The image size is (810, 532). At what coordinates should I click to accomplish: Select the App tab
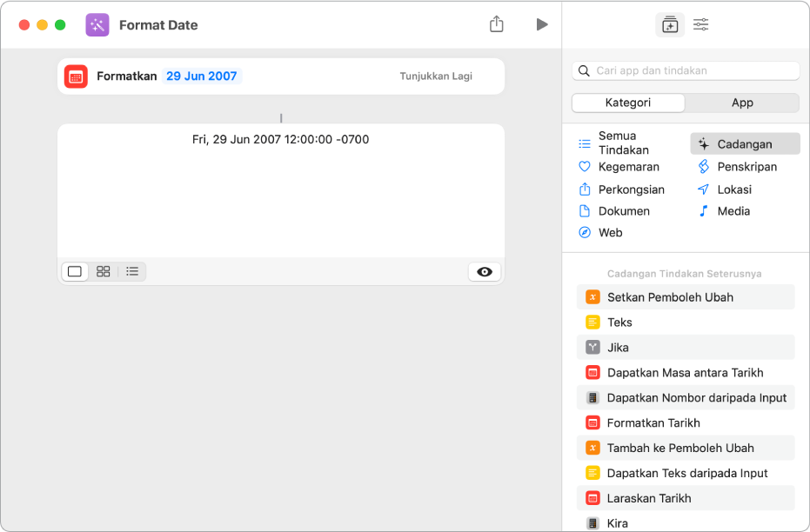742,103
